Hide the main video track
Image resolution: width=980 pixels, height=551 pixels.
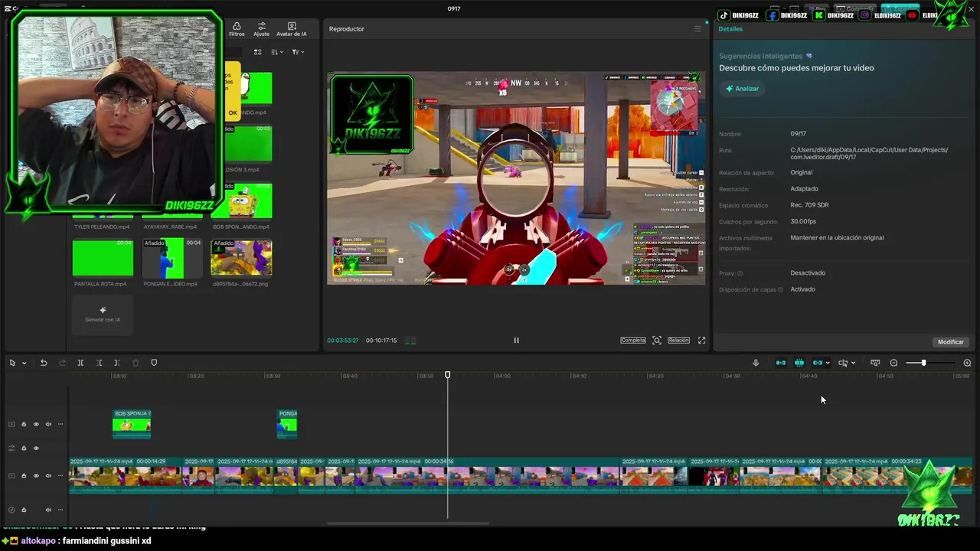click(36, 476)
